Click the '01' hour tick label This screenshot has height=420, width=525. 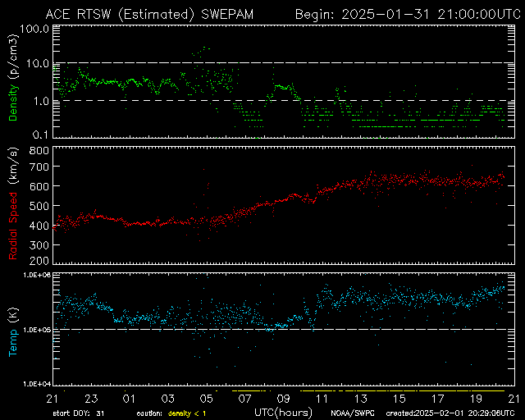pyautogui.click(x=129, y=399)
